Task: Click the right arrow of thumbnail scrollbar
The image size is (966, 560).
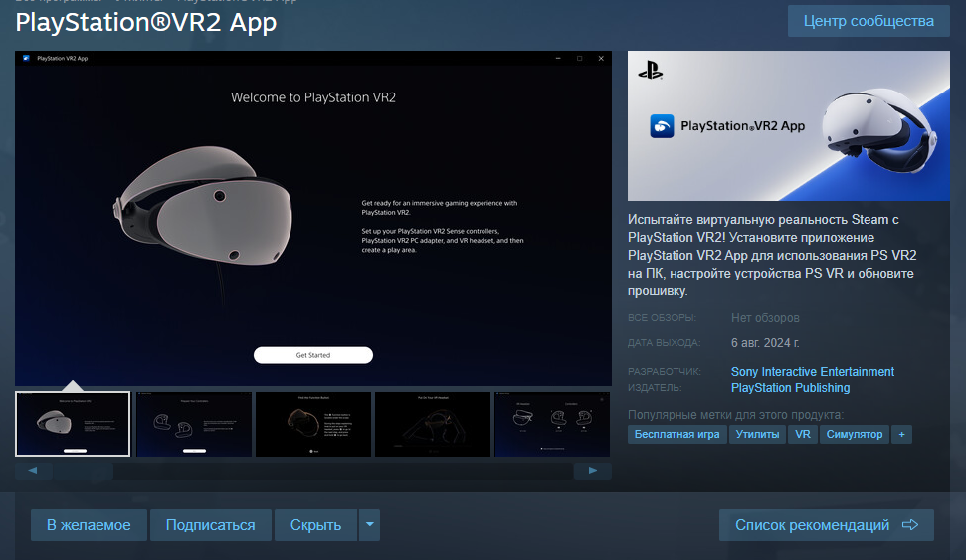Action: coord(593,470)
